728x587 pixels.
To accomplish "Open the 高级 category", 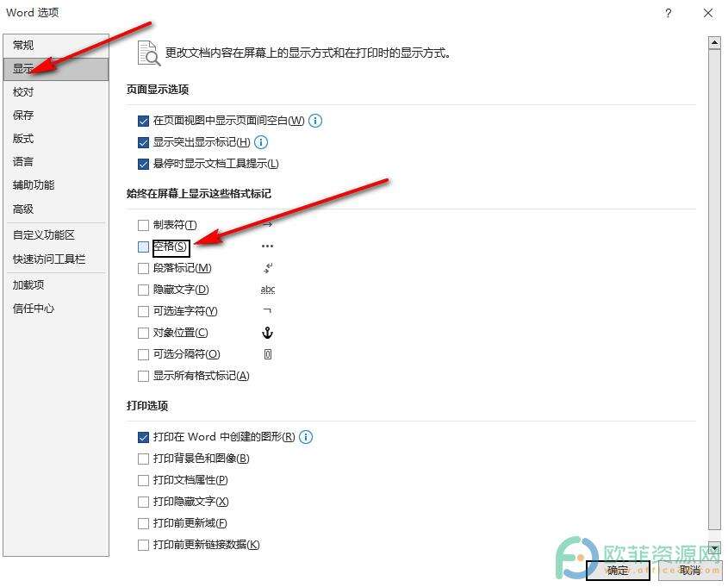I will pyautogui.click(x=56, y=209).
